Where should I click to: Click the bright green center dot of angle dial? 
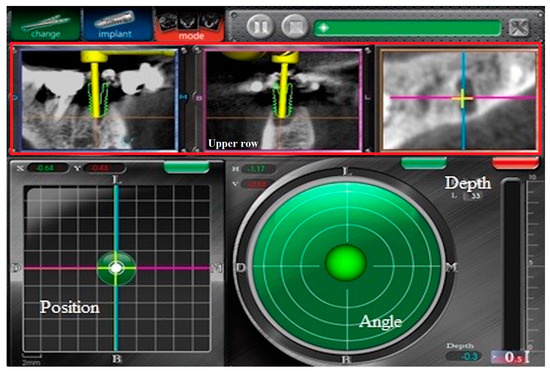(x=346, y=263)
